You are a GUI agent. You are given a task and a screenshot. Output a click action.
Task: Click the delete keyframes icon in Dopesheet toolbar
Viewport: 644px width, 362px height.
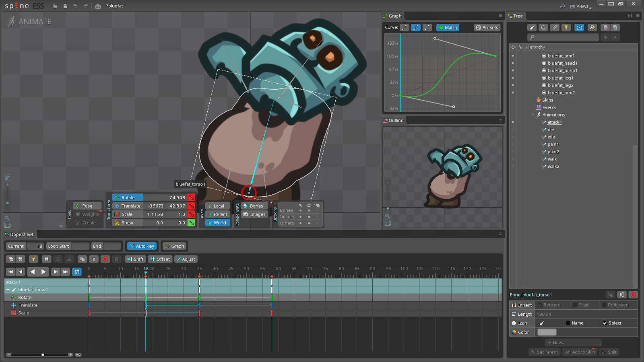coord(105,259)
